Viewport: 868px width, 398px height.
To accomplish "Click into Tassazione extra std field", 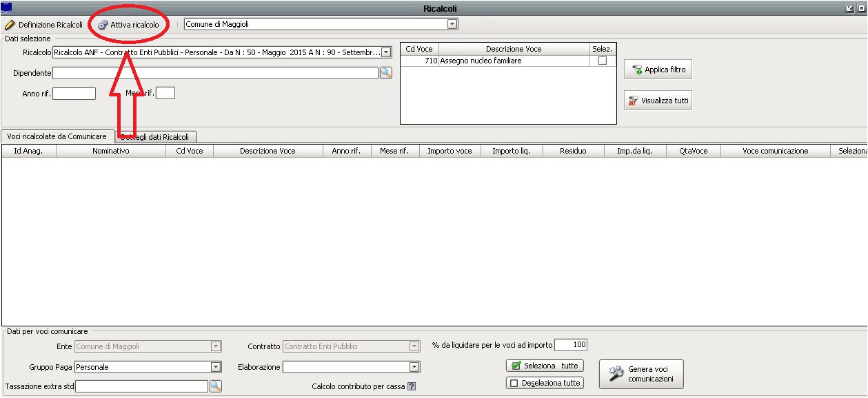I will (141, 386).
